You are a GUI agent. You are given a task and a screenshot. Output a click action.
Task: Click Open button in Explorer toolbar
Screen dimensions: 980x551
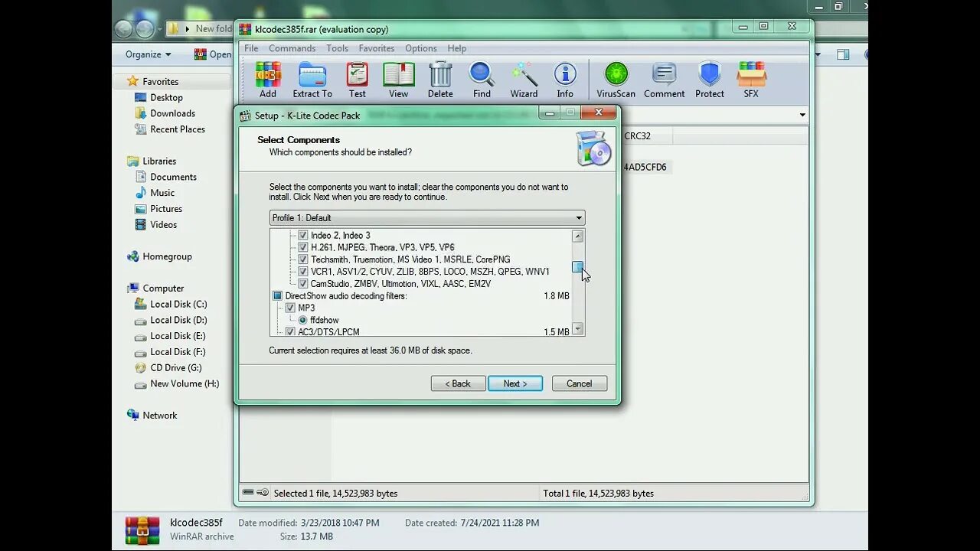[213, 54]
